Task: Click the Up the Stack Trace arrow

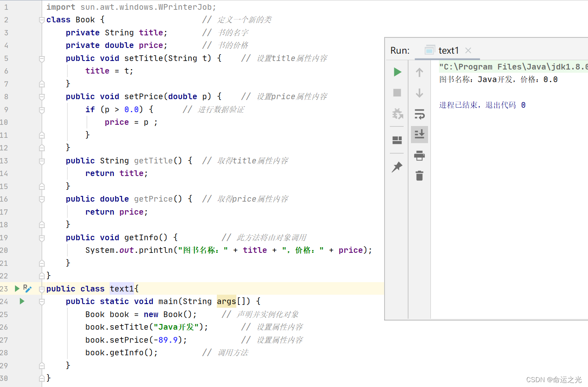Action: pyautogui.click(x=419, y=72)
